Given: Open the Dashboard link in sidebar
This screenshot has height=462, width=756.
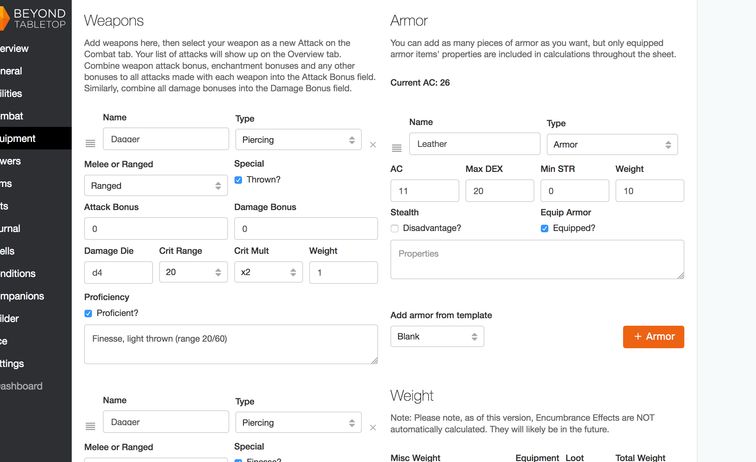Looking at the screenshot, I should click(x=20, y=386).
